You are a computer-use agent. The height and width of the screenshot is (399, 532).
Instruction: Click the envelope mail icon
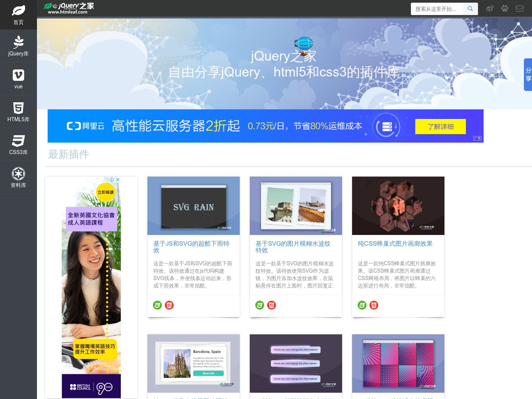(x=520, y=8)
